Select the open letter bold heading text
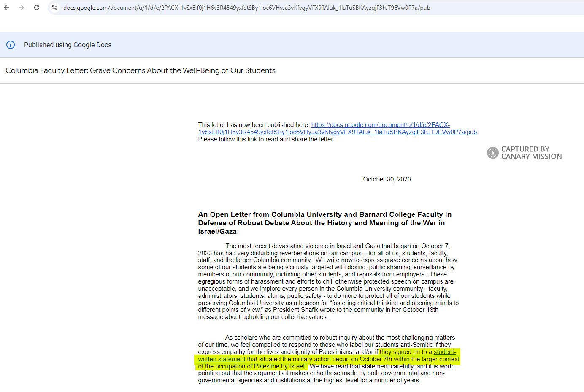This screenshot has height=392, width=584. coord(324,223)
